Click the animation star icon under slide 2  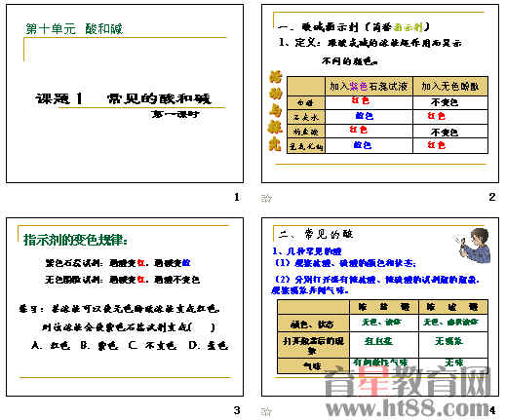(x=266, y=198)
